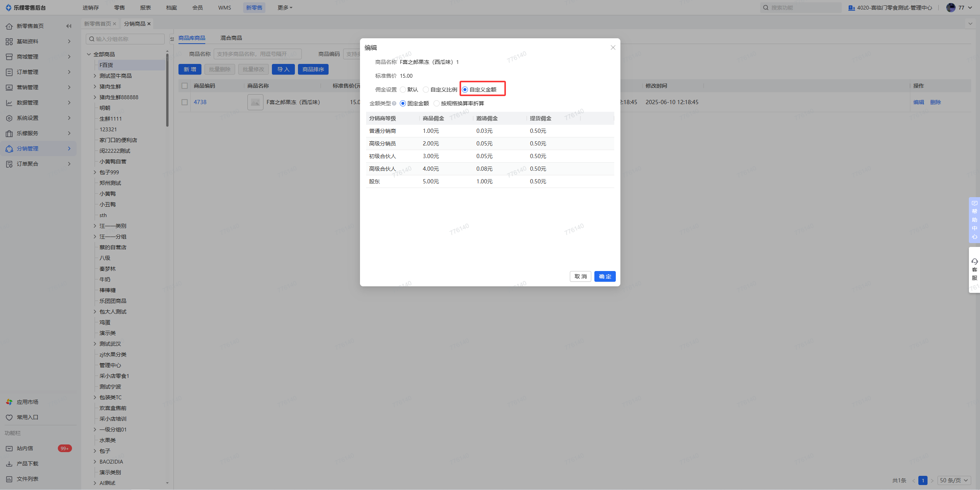Switch to the 商品库商品 tab
The image size is (980, 490).
pyautogui.click(x=192, y=38)
